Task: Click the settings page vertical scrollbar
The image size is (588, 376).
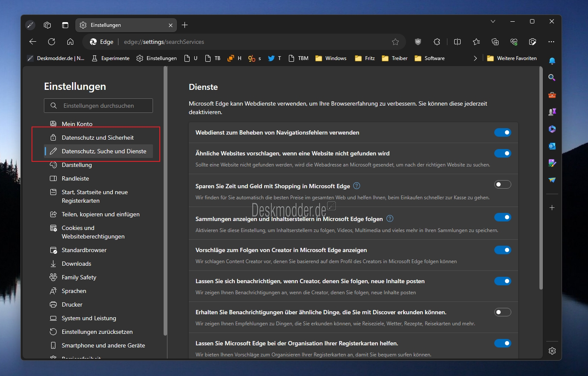Action: point(541,179)
